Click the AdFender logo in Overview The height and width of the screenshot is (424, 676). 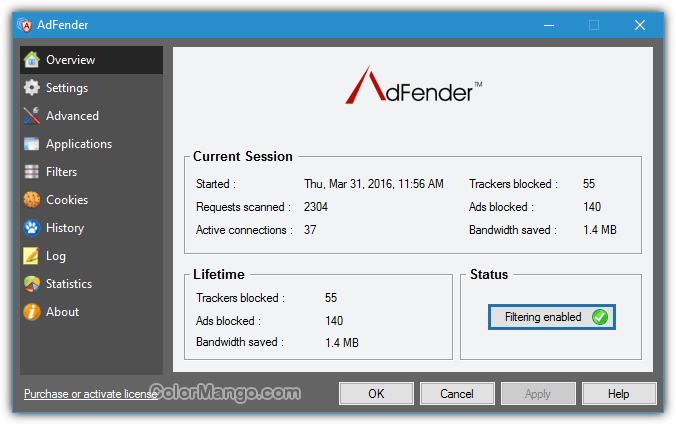pyautogui.click(x=413, y=85)
